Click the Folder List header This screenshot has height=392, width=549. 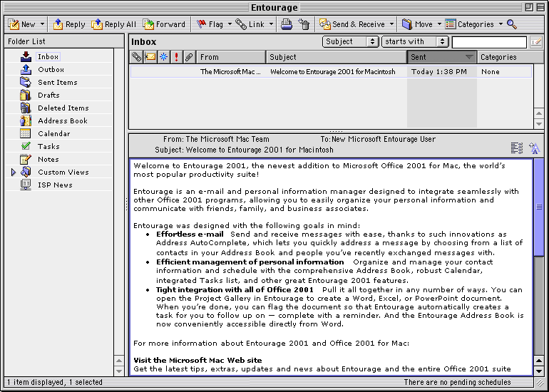click(64, 41)
